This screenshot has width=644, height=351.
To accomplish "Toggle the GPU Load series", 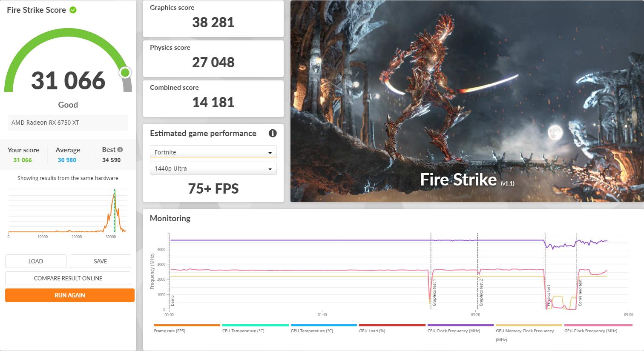I will point(372,331).
